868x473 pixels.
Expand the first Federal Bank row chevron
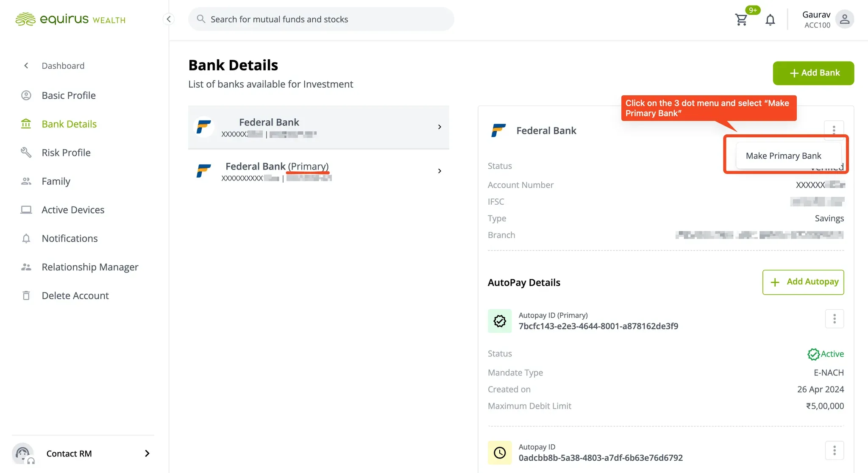[x=440, y=127]
